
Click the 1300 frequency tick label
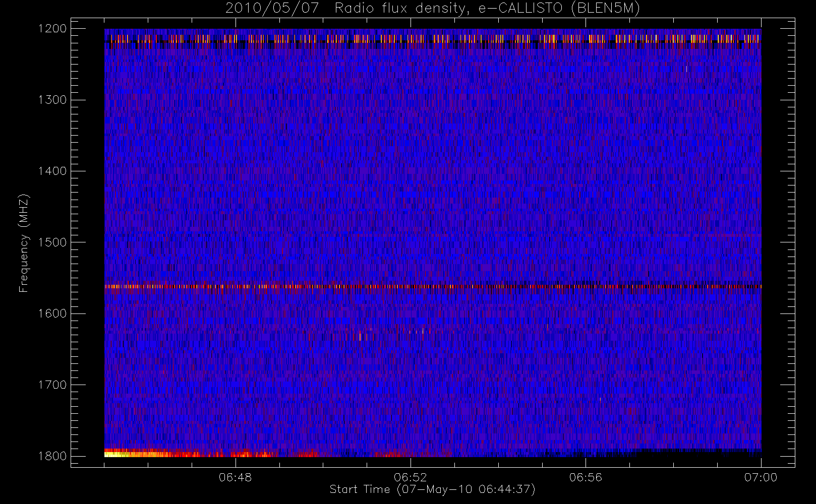coord(52,100)
